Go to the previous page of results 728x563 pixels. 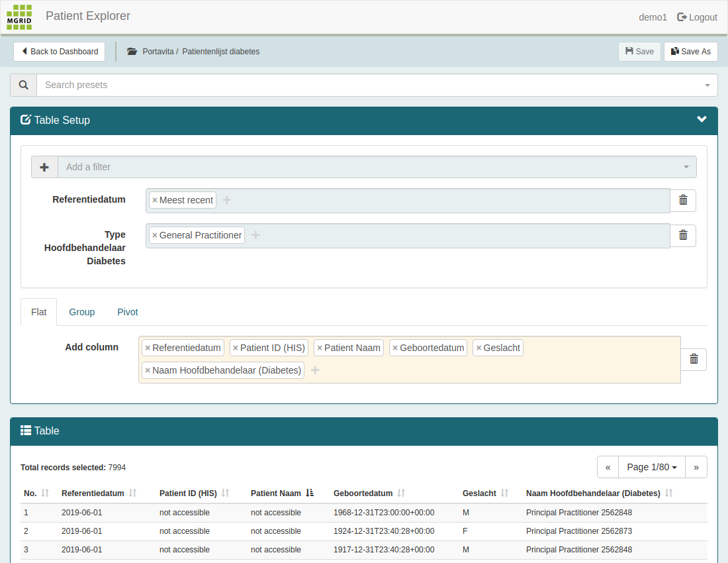click(608, 468)
